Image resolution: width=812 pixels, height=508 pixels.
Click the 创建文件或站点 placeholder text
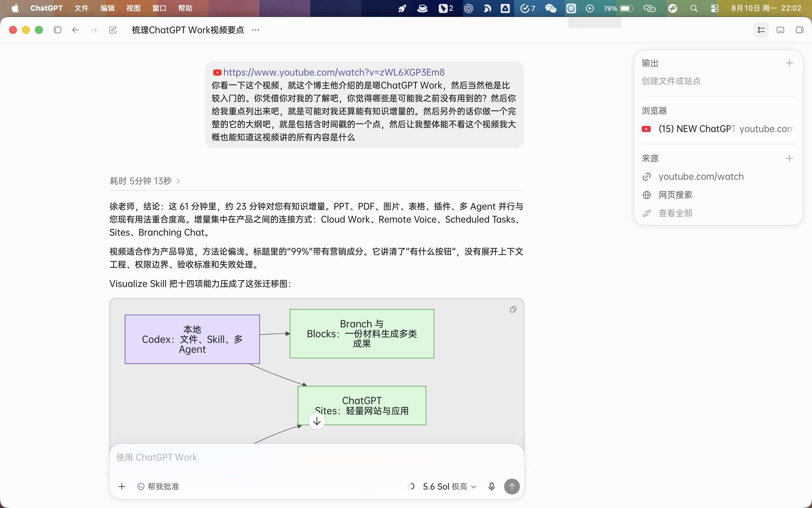coord(671,81)
